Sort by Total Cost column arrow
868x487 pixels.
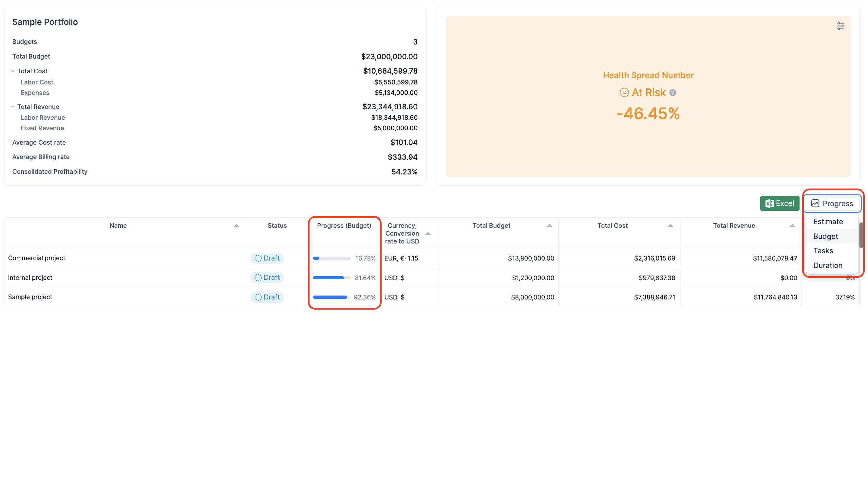pos(670,225)
